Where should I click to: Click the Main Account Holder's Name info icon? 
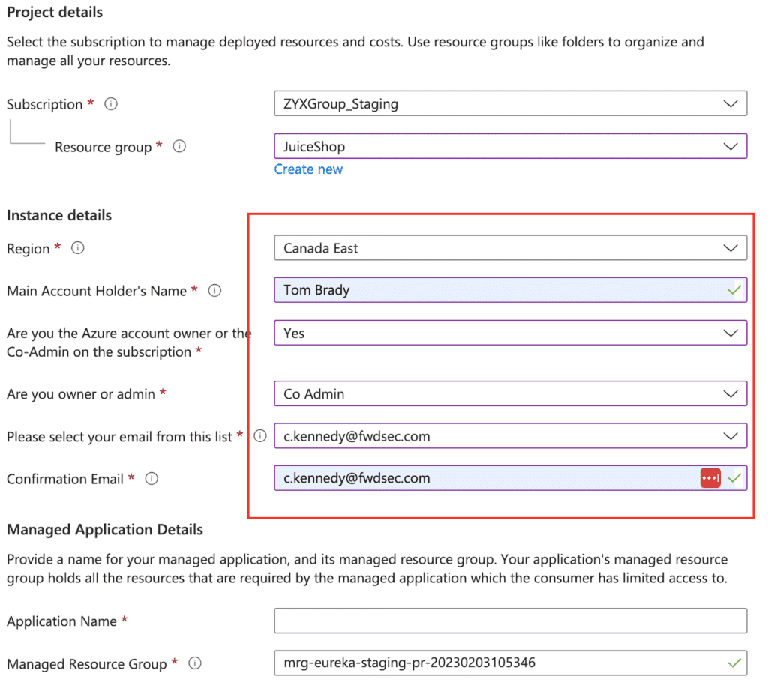click(214, 290)
